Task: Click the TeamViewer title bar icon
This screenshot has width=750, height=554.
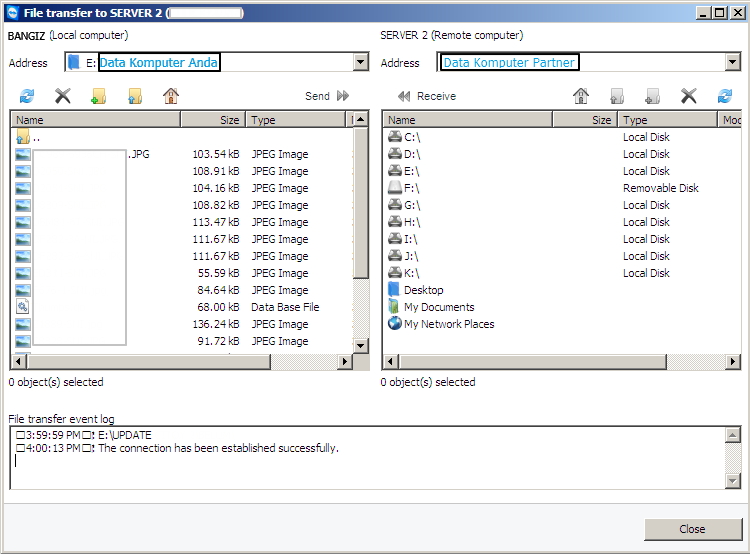Action: click(x=12, y=12)
